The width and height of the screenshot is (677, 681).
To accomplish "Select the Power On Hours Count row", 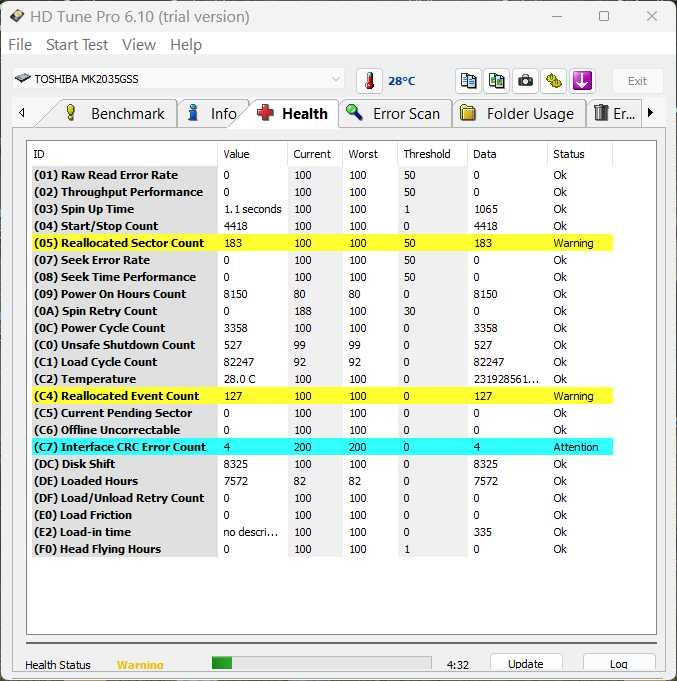I will (x=322, y=294).
